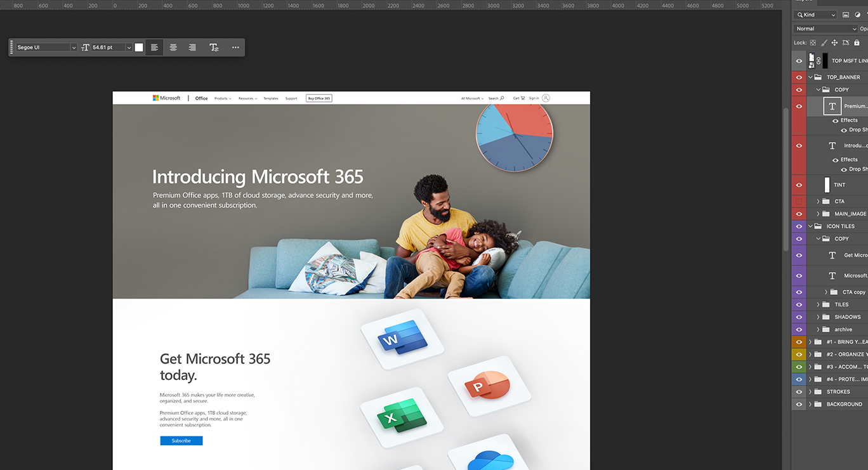This screenshot has height=470, width=868.
Task: Open the Normal blend mode dropdown
Action: (x=825, y=29)
